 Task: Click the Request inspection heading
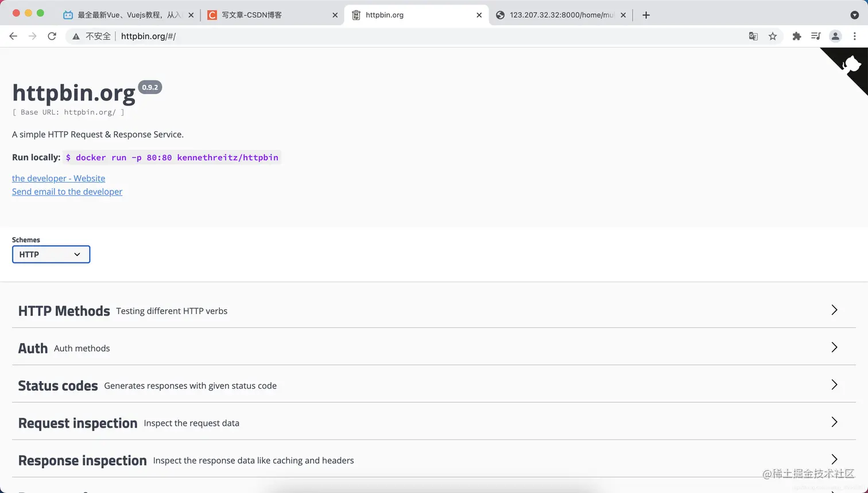(77, 423)
